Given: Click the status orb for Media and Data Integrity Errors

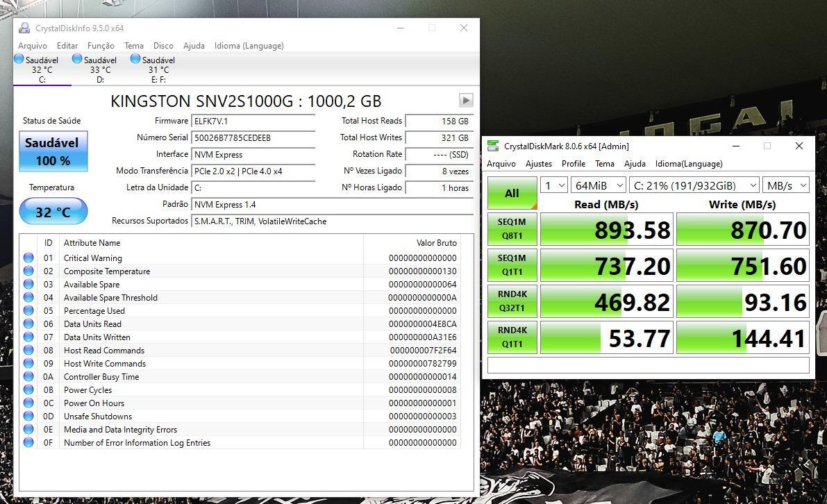Looking at the screenshot, I should click(28, 429).
